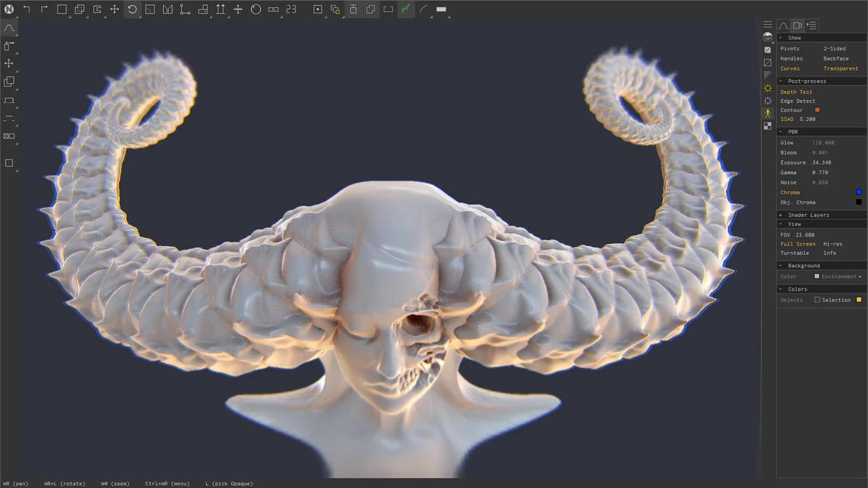Click the four-arrow move icon in left sidebar
This screenshot has width=868, height=488.
click(9, 63)
